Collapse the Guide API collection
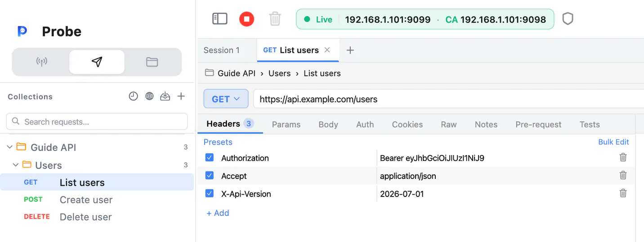 click(10, 147)
